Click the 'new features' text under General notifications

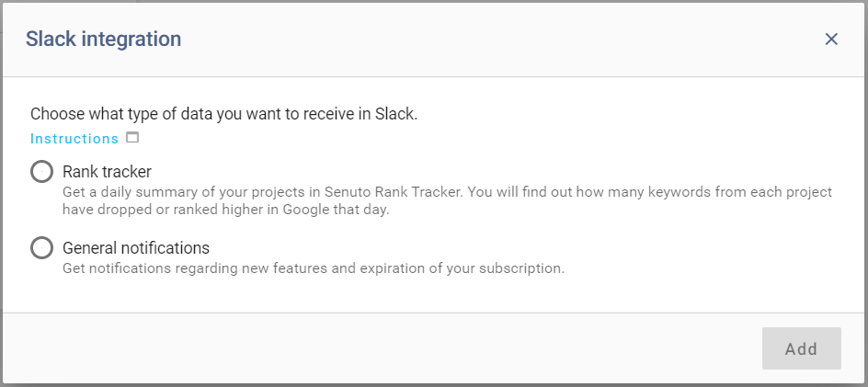pyautogui.click(x=264, y=268)
